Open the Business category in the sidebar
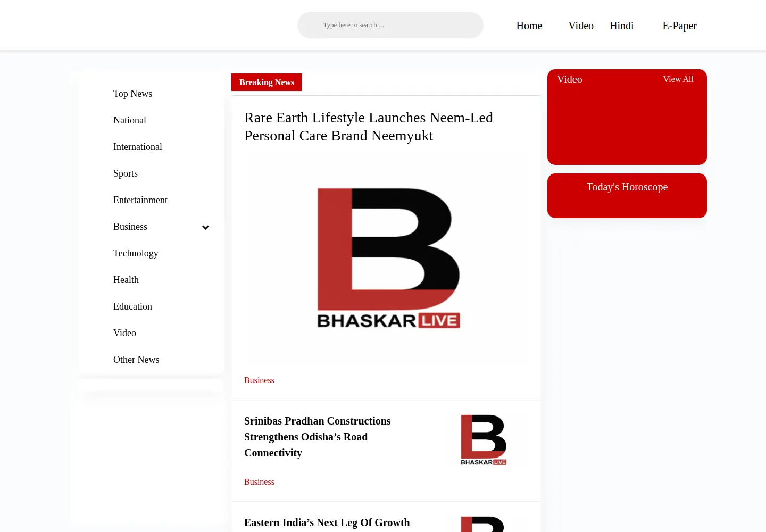The width and height of the screenshot is (766, 532). coord(130,227)
